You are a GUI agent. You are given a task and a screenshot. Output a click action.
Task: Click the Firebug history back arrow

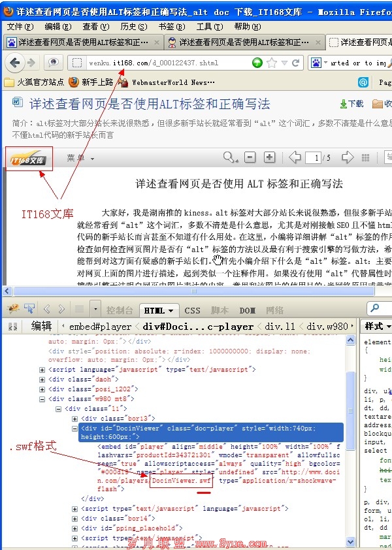46,309
